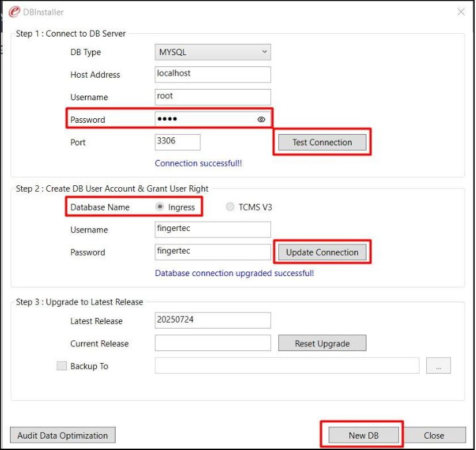Click 'Database connection upgraded successful!' message
Image resolution: width=476 pixels, height=450 pixels.
(x=234, y=273)
